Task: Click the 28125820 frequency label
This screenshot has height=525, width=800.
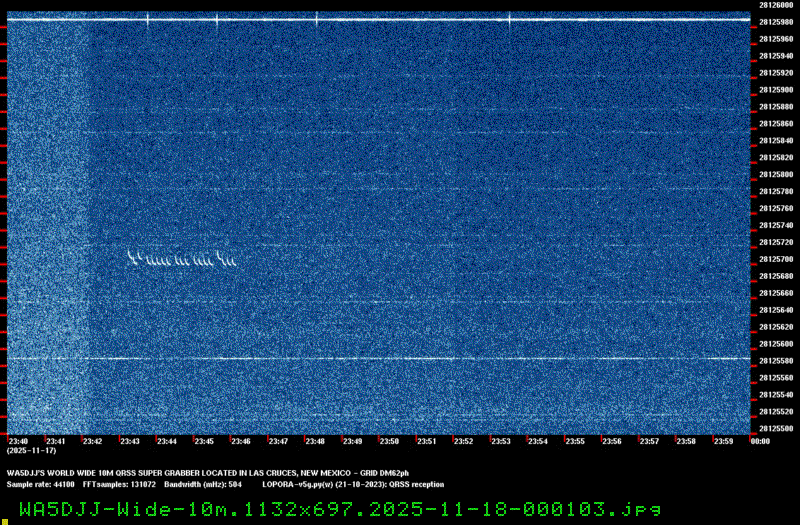Action: pyautogui.click(x=776, y=157)
